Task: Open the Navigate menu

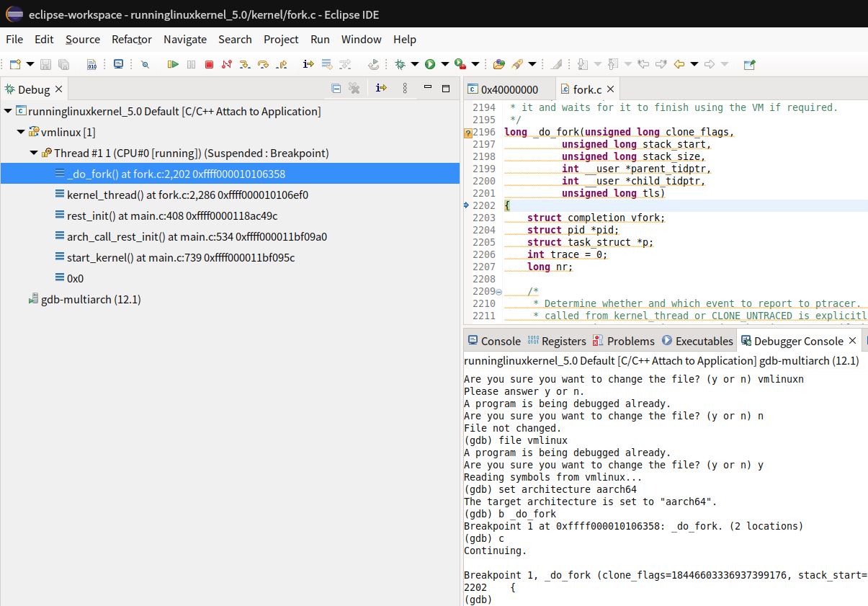Action: 185,39
